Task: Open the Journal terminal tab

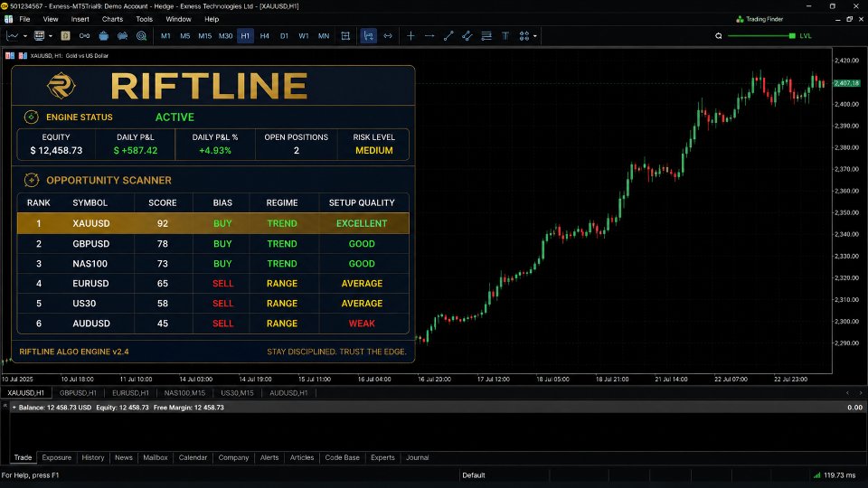Action: (418, 457)
